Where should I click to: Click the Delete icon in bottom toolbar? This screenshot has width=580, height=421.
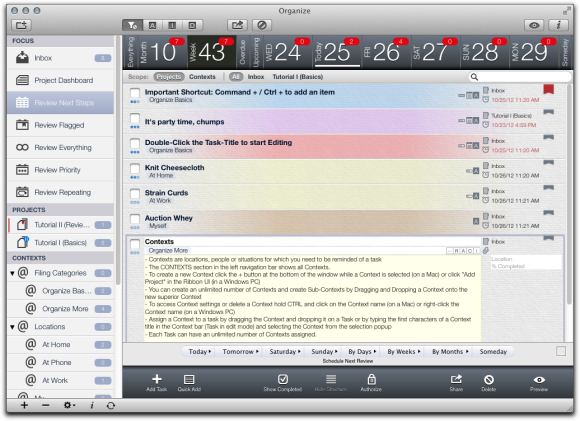pos(489,380)
